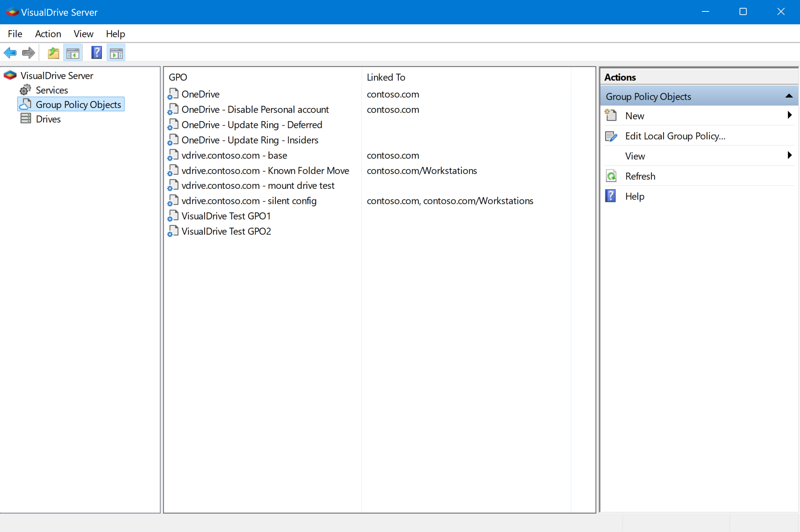The image size is (800, 532).
Task: Expand the View submenu arrow in Actions
Action: (789, 156)
